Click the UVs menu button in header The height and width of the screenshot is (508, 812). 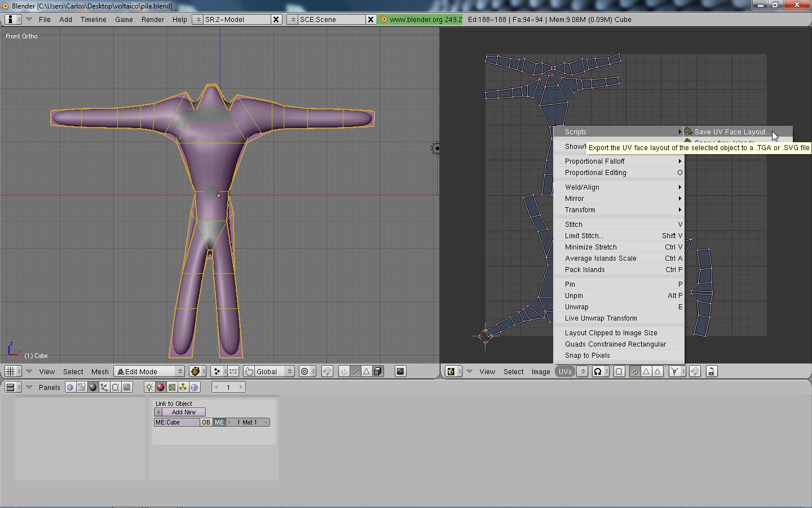[565, 371]
